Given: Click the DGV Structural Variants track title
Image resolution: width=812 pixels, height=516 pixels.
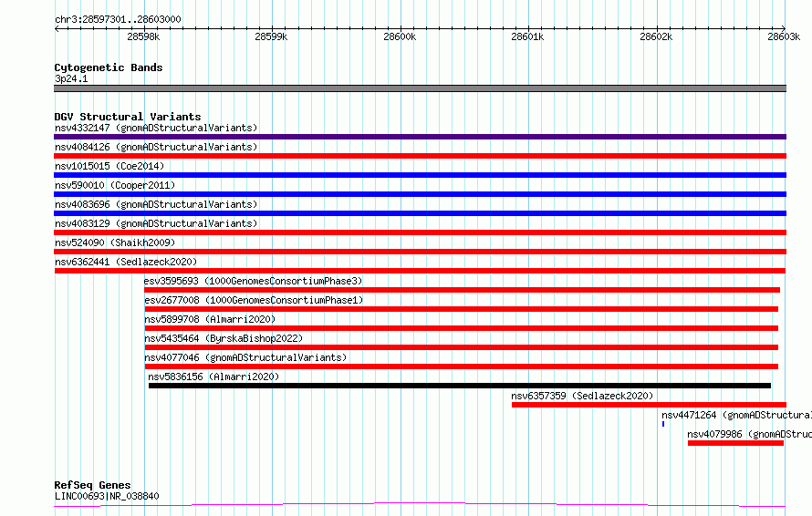Looking at the screenshot, I should point(128,117).
